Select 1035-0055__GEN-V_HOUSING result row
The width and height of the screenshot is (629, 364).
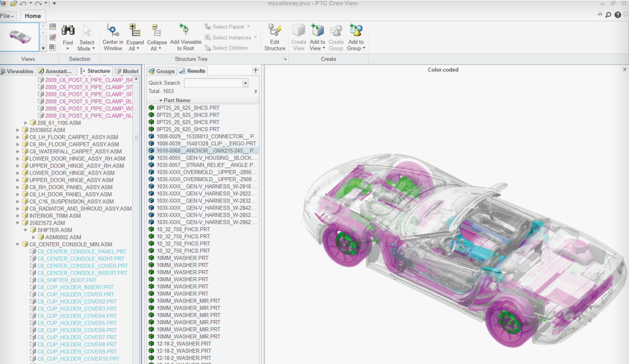point(203,158)
